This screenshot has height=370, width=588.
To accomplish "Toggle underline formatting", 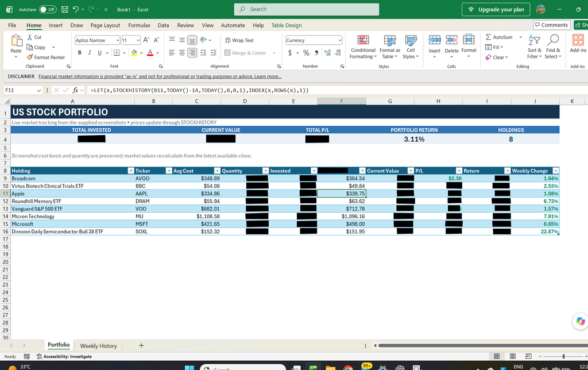I will 99,53.
